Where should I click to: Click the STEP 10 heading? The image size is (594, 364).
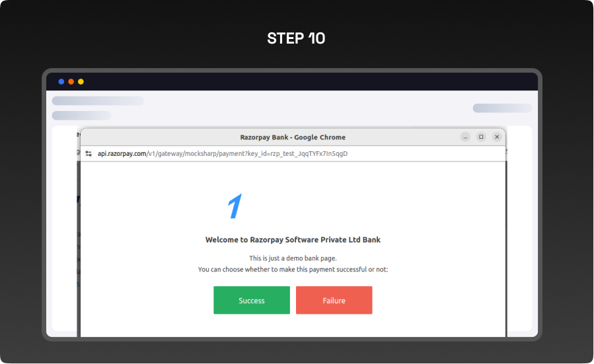[296, 38]
